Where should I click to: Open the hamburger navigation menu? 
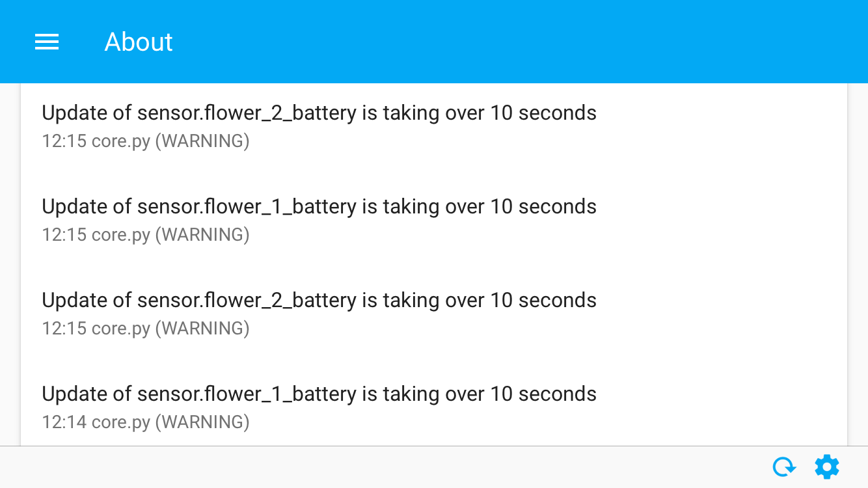pyautogui.click(x=47, y=42)
